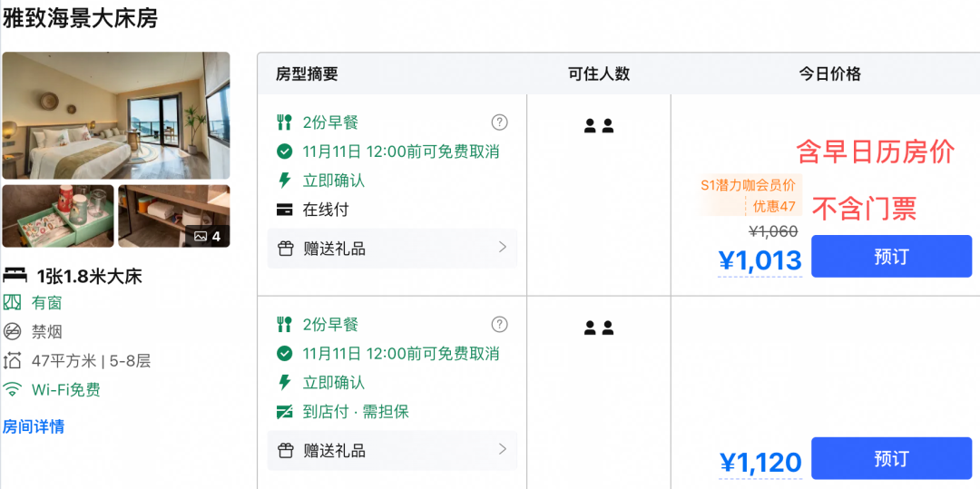Open the 房间详情 link
This screenshot has width=980, height=489.
[x=34, y=427]
